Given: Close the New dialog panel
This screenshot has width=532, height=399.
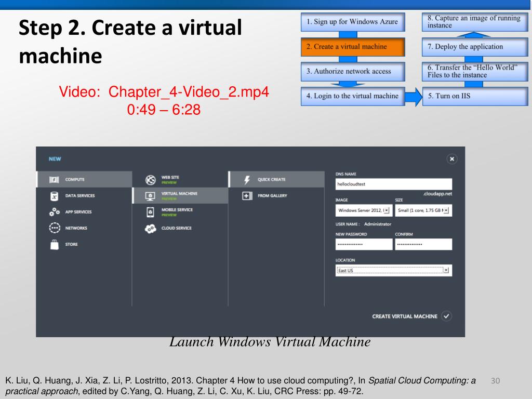Looking at the screenshot, I should (x=452, y=159).
